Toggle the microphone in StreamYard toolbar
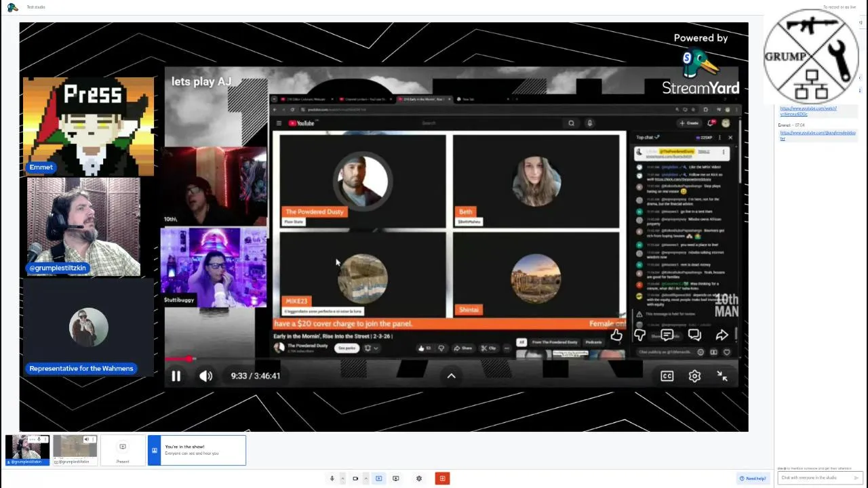Image resolution: width=868 pixels, height=488 pixels. click(x=332, y=479)
